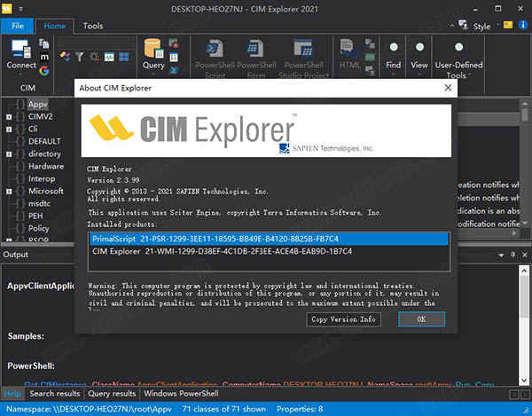Select the msdtc namespace in tree
The height and width of the screenshot is (416, 532).
click(x=39, y=204)
